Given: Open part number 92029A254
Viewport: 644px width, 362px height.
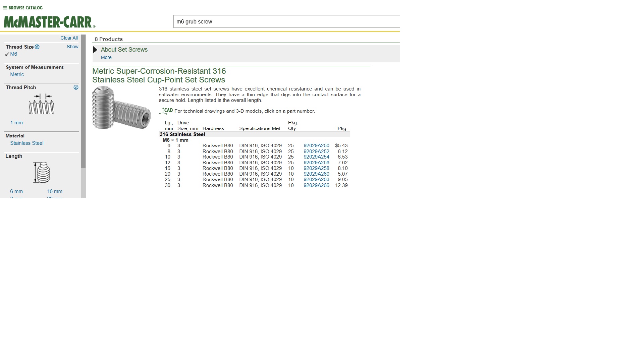Looking at the screenshot, I should pyautogui.click(x=316, y=157).
